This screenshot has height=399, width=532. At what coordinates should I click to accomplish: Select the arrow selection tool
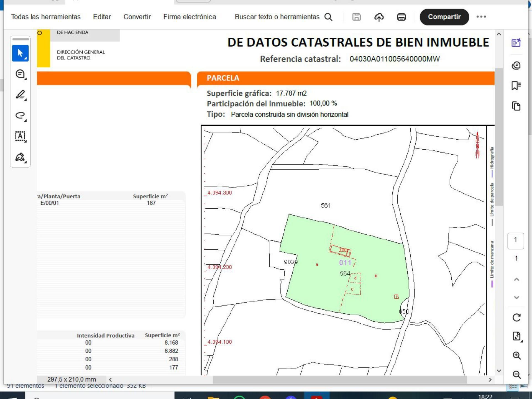click(x=20, y=53)
